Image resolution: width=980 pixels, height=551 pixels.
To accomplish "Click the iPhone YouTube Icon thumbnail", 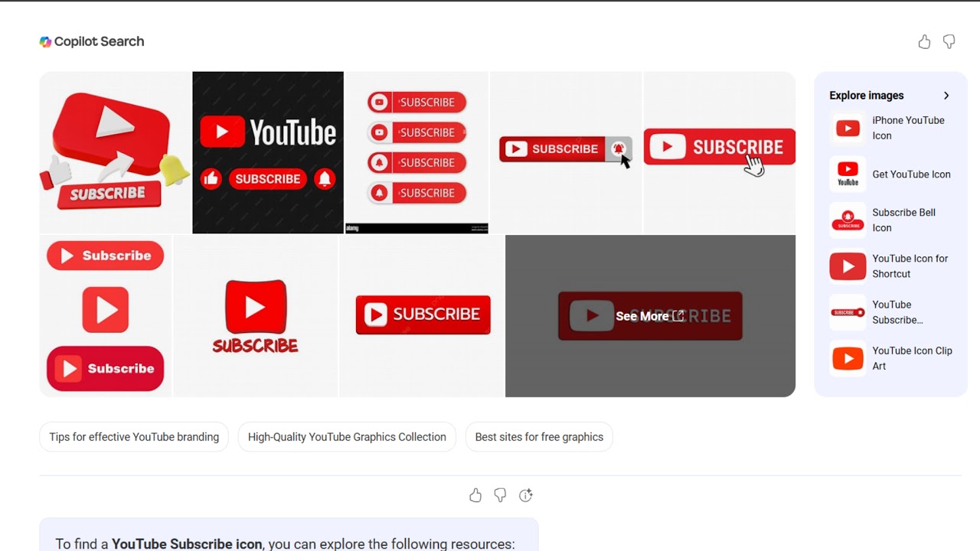I will click(848, 129).
